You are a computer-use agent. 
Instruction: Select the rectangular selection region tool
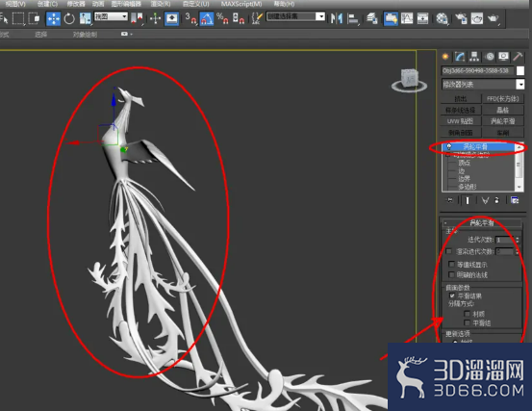click(x=18, y=18)
